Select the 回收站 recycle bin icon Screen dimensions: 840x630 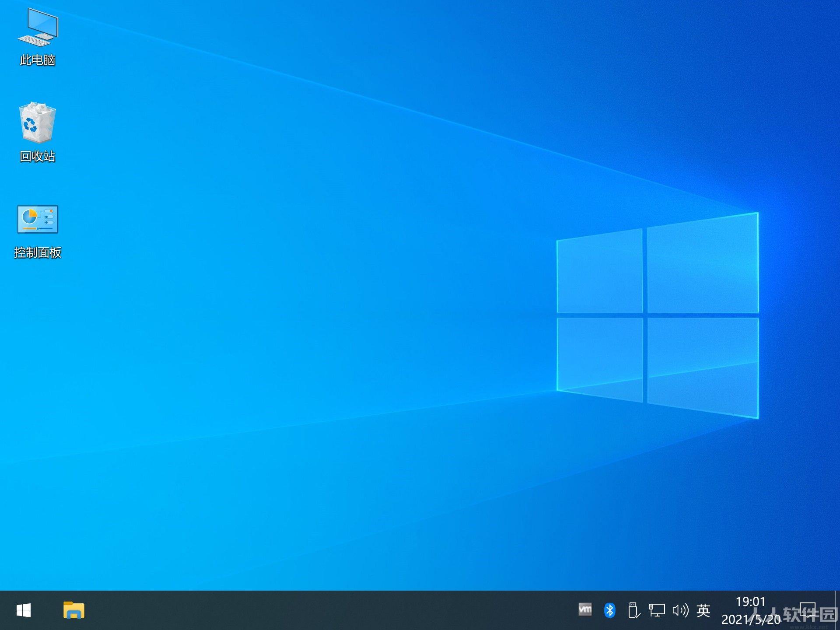(38, 132)
